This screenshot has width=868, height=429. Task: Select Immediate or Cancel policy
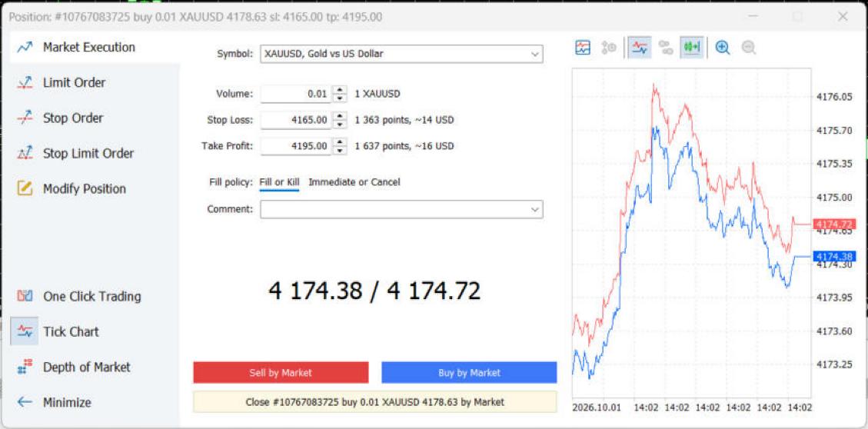354,182
